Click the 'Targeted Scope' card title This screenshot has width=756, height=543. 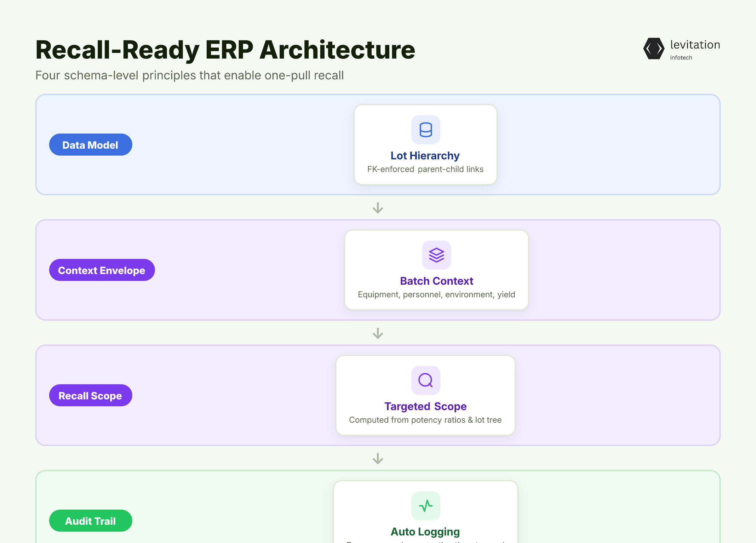(425, 406)
